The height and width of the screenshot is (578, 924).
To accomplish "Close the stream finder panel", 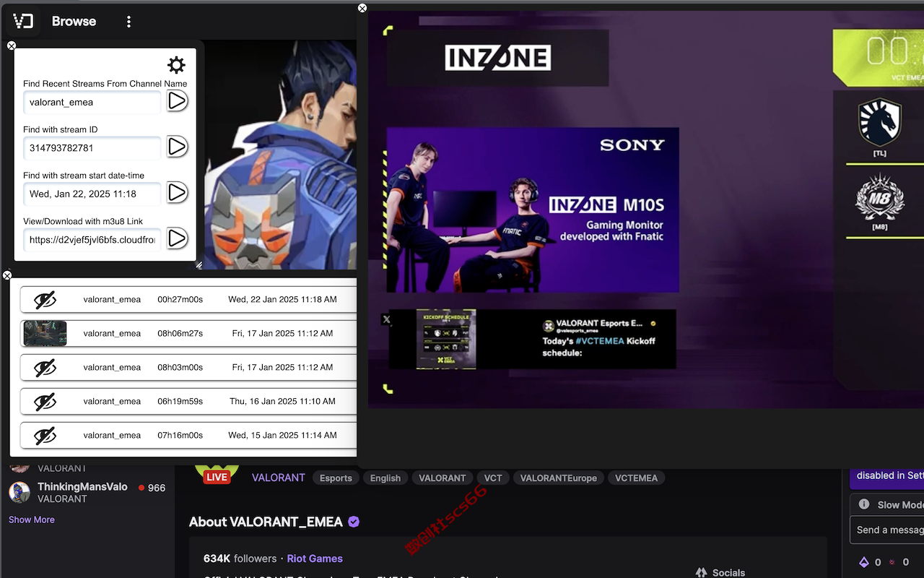I will click(12, 46).
